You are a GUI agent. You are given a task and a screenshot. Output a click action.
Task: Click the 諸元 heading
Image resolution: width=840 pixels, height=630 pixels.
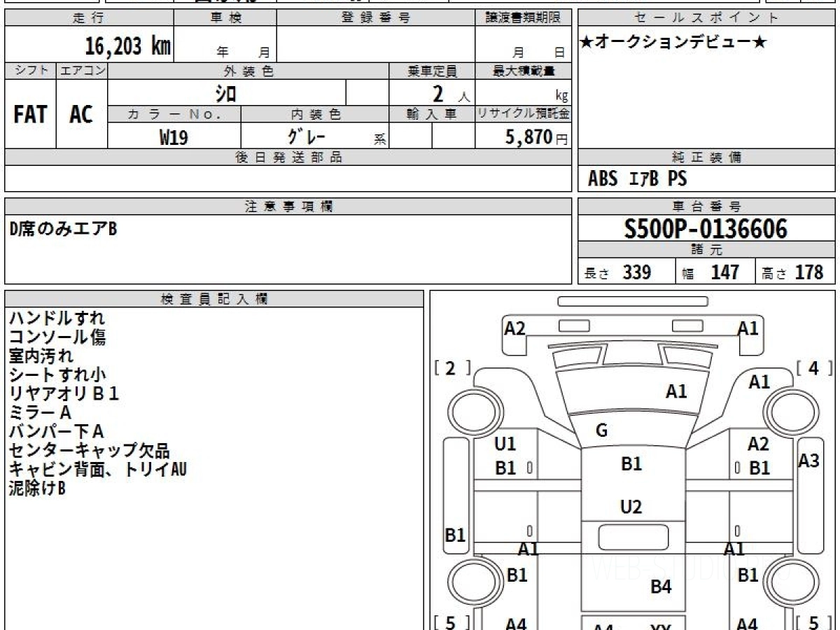[706, 250]
